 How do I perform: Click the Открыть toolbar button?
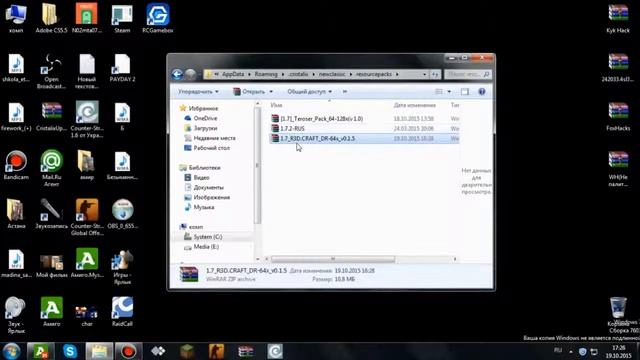pyautogui.click(x=249, y=91)
